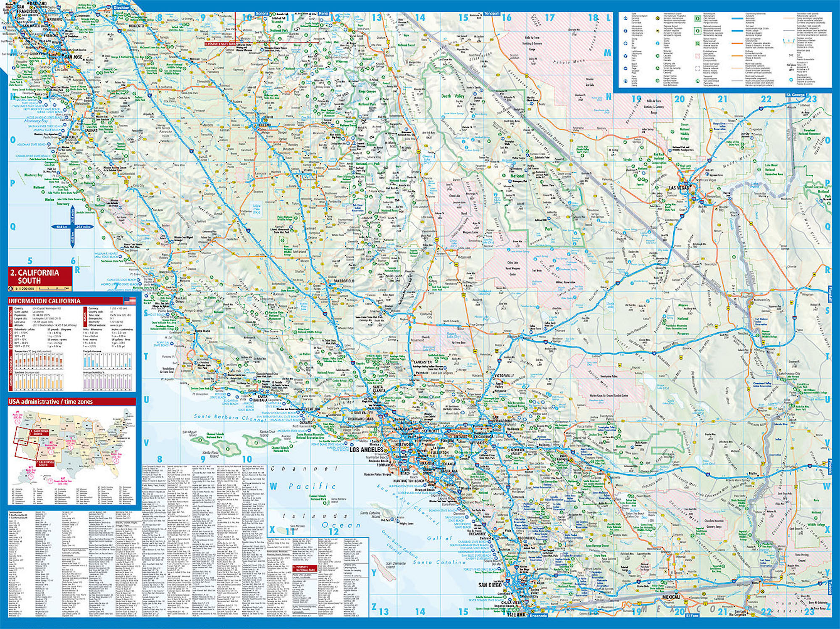Click the Dual carriageway red line in the legend

click(x=737, y=43)
